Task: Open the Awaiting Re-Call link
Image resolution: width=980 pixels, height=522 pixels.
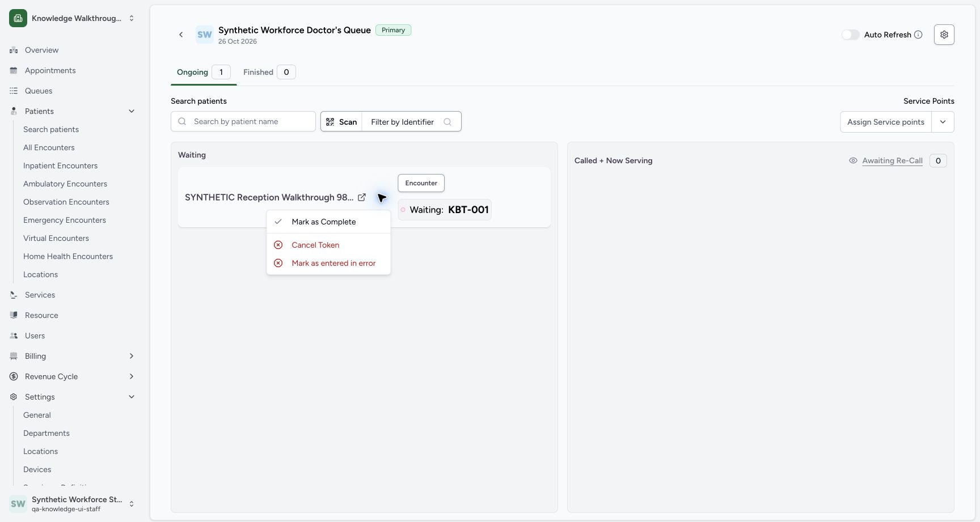Action: pyautogui.click(x=892, y=160)
